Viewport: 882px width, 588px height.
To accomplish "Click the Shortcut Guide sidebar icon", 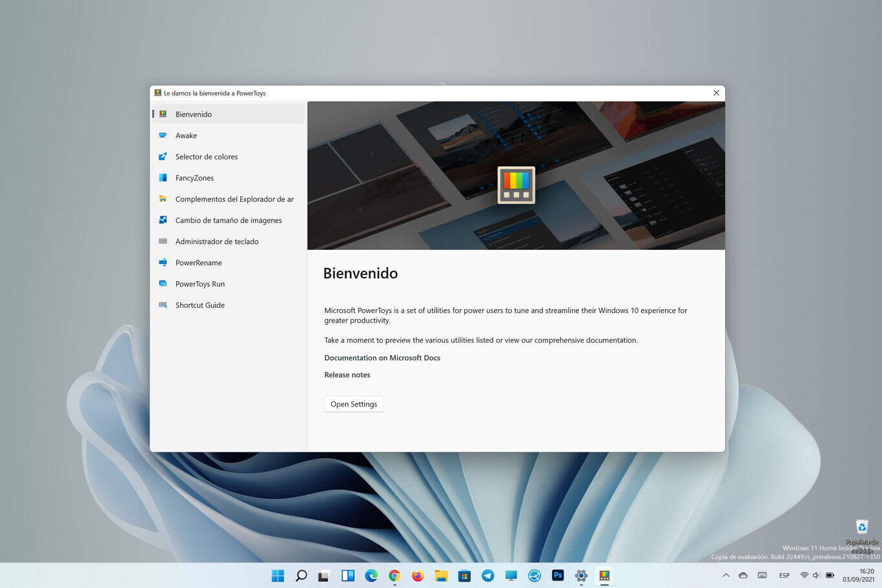I will [x=163, y=305].
